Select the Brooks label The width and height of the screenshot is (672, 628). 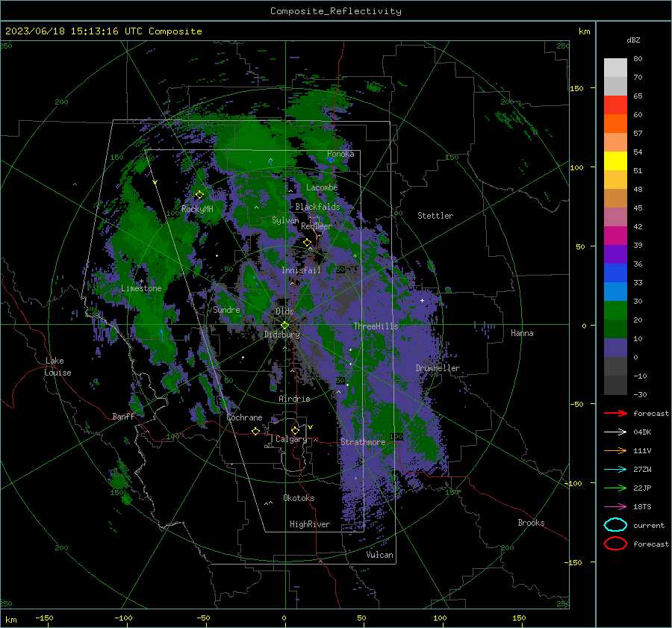tap(531, 523)
